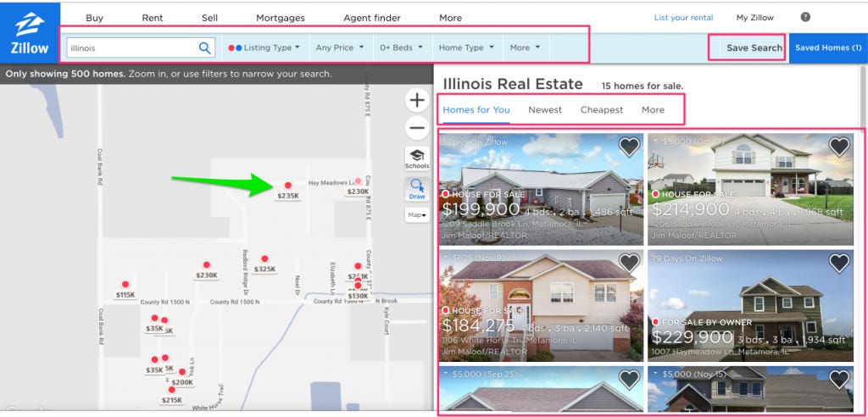This screenshot has height=417, width=868.
Task: Open the help question mark icon
Action: pos(805,17)
